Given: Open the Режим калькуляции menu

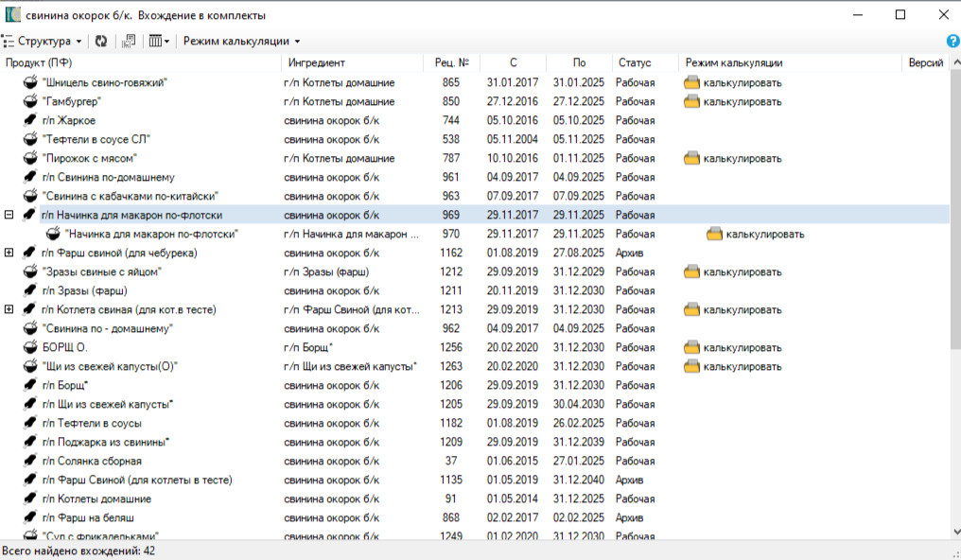Looking at the screenshot, I should (x=241, y=41).
